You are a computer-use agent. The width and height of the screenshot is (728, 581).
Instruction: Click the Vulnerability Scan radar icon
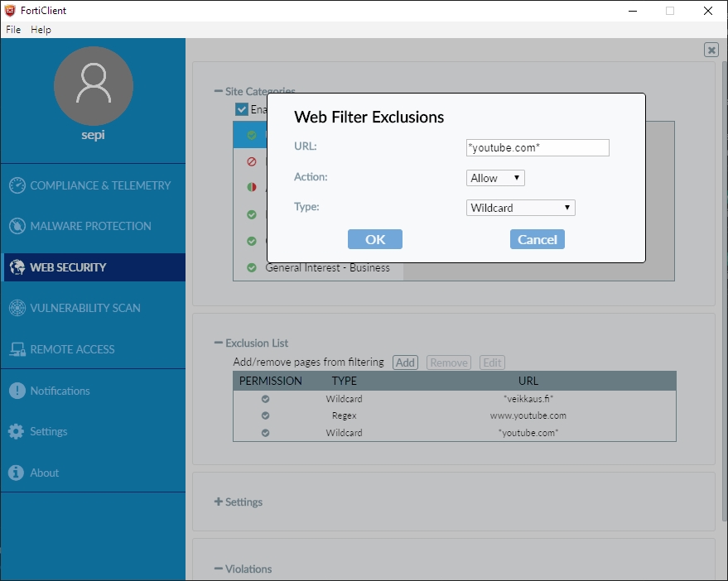[x=17, y=308]
